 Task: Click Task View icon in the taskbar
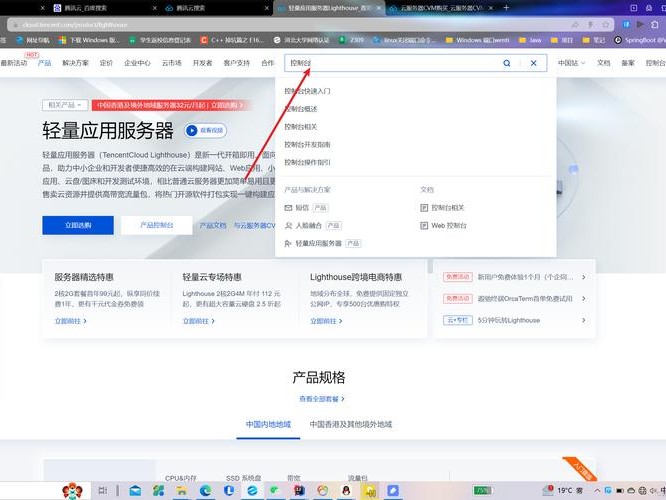[103, 491]
